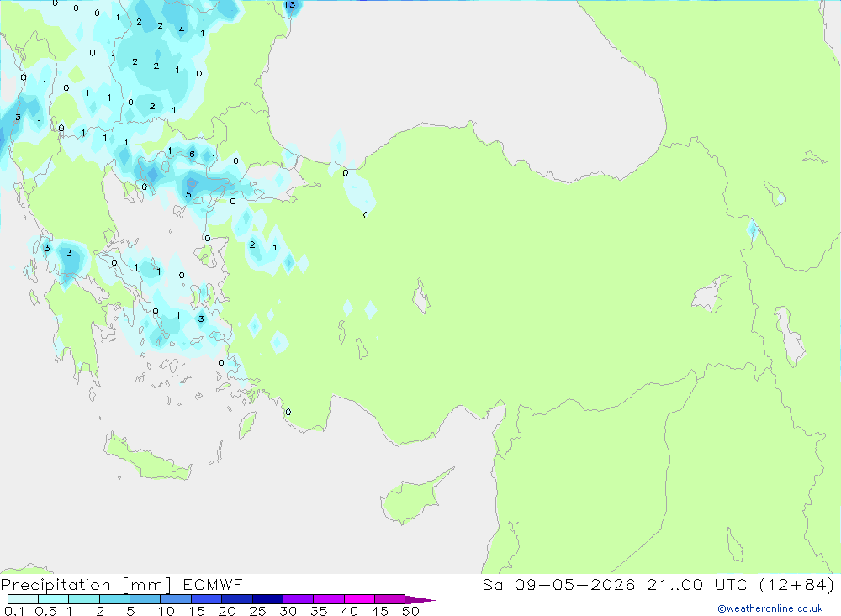Select the 10–15 mm blue legend swatch
Screen dimensions: 841x616
176,599
